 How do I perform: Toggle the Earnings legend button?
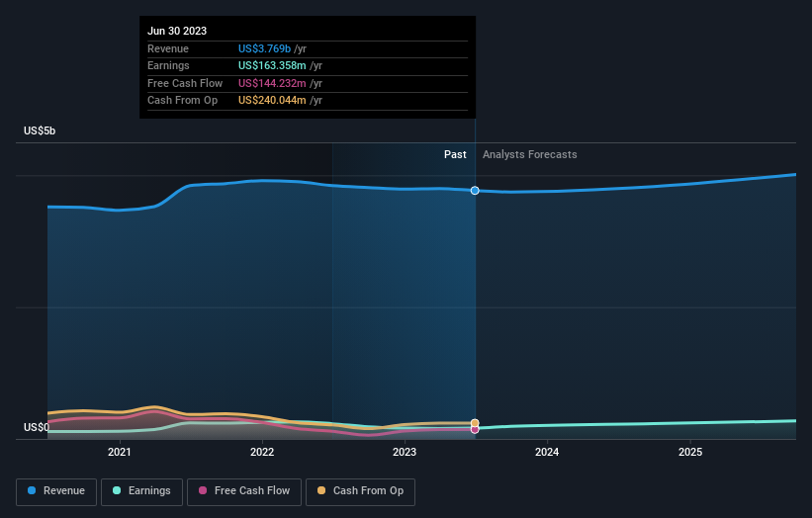pos(141,491)
